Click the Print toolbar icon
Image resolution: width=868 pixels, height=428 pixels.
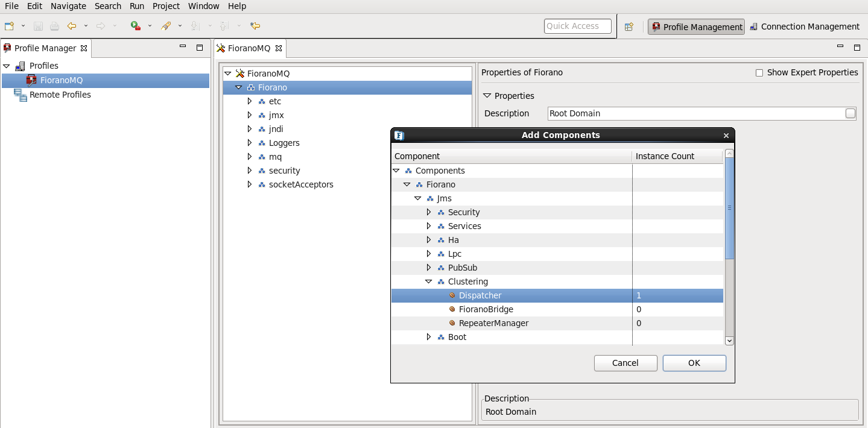54,26
